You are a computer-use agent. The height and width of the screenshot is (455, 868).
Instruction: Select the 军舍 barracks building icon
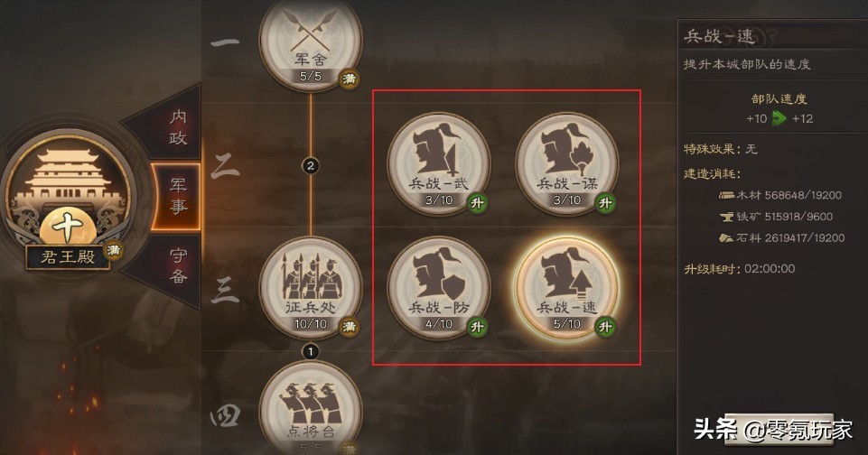point(311,45)
